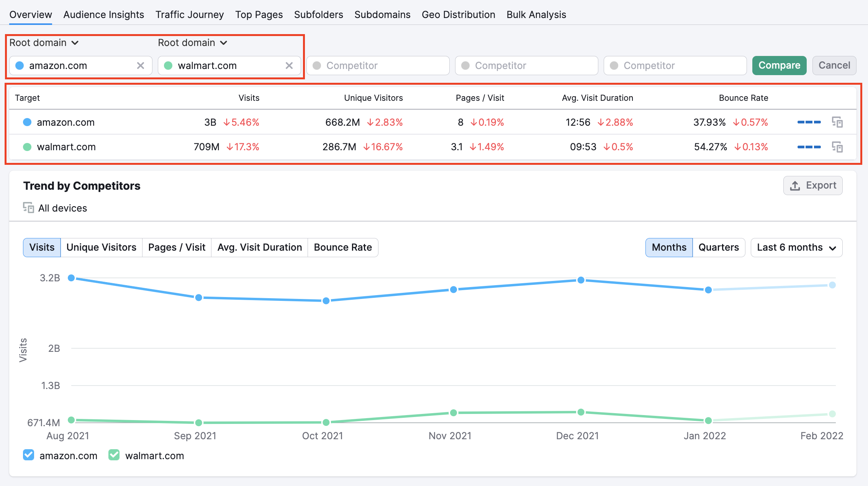This screenshot has width=868, height=486.
Task: Select the Pages / Visit metric tab
Action: pyautogui.click(x=177, y=247)
